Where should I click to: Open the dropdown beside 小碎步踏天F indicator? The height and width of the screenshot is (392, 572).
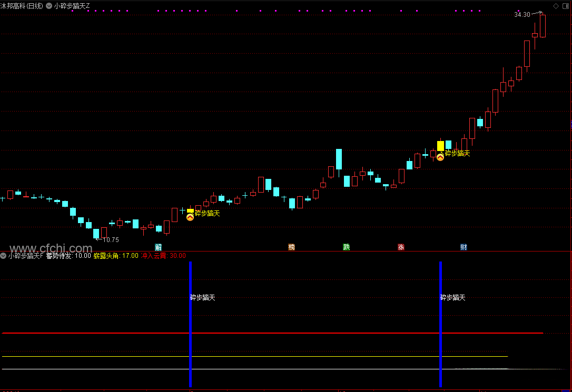coord(3,256)
